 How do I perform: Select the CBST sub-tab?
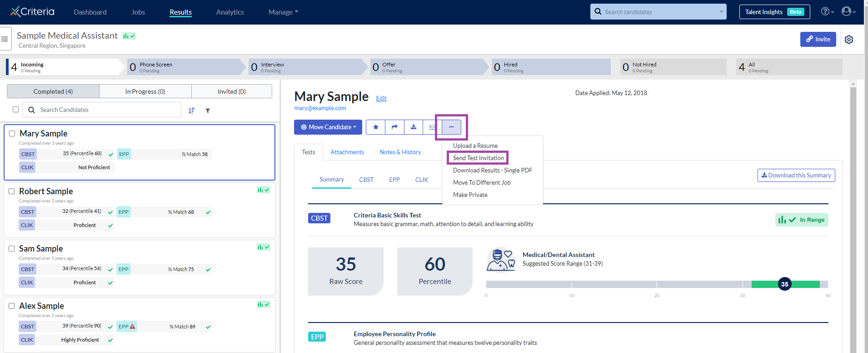(366, 180)
